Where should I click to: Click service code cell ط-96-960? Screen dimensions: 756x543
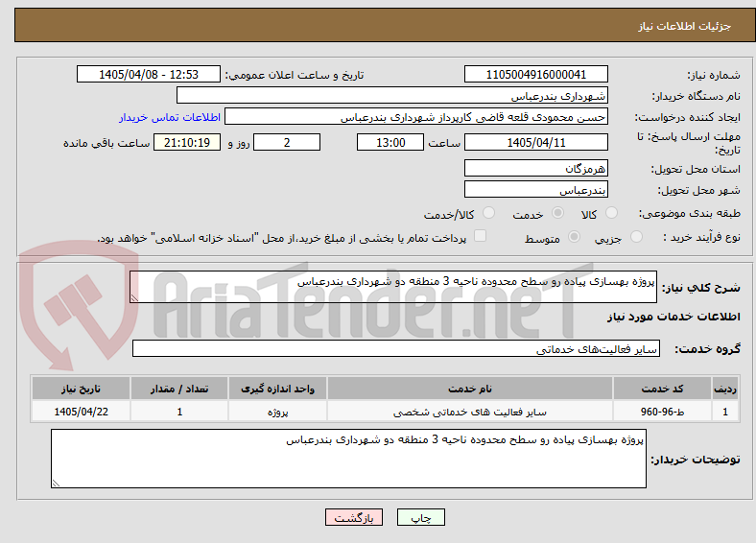[x=663, y=412]
